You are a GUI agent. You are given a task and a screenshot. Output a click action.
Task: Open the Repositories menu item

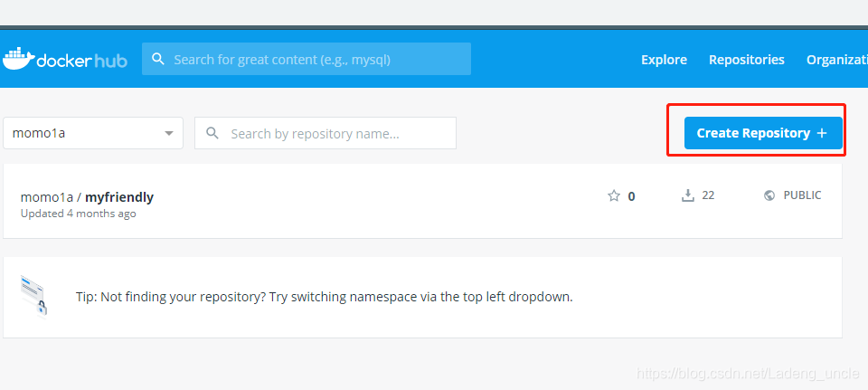pyautogui.click(x=746, y=60)
